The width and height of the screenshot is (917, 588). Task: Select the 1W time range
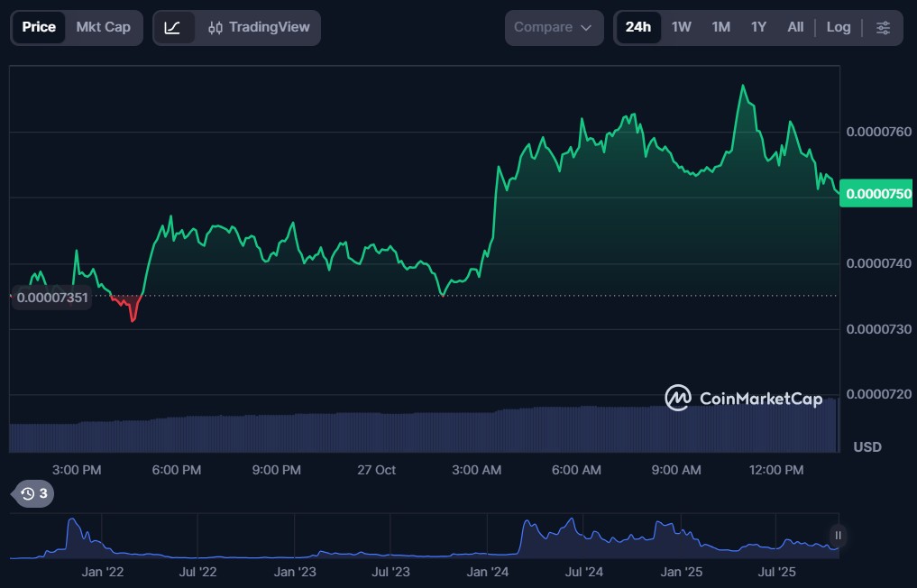[x=682, y=27]
